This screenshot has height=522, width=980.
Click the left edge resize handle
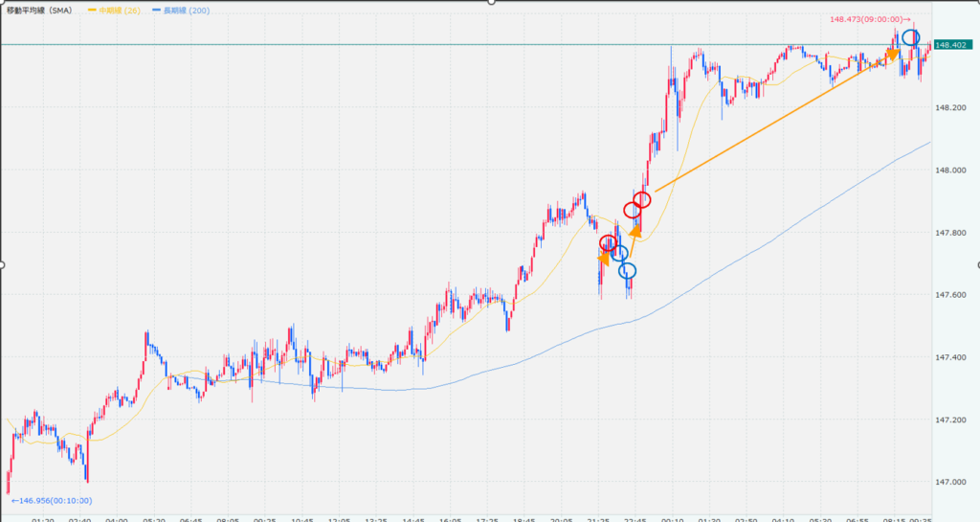pyautogui.click(x=3, y=264)
